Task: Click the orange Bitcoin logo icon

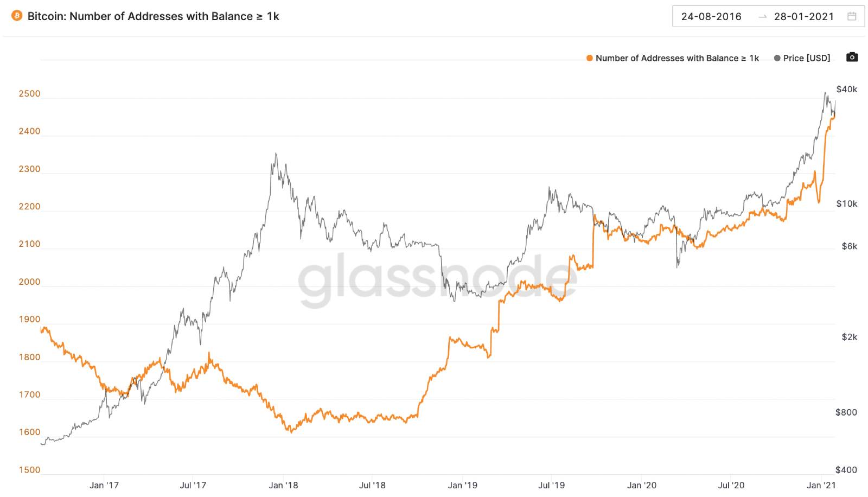Action: click(17, 16)
